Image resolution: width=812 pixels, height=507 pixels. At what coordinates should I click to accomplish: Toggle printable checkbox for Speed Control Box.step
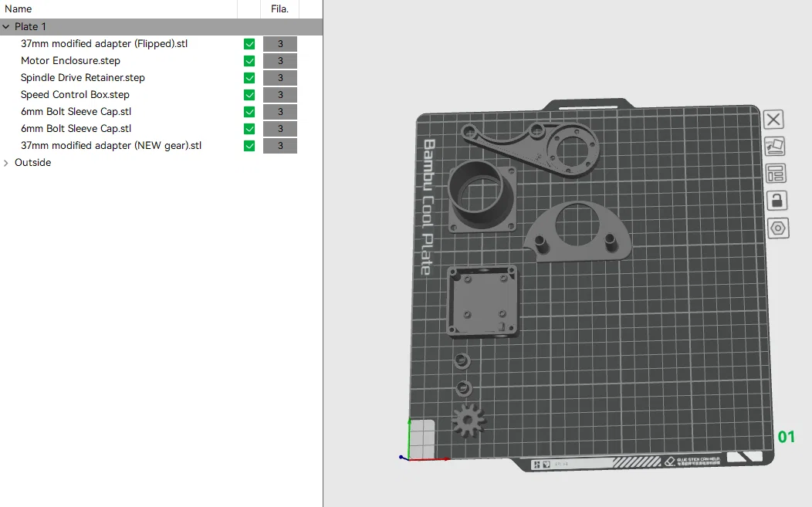(249, 95)
